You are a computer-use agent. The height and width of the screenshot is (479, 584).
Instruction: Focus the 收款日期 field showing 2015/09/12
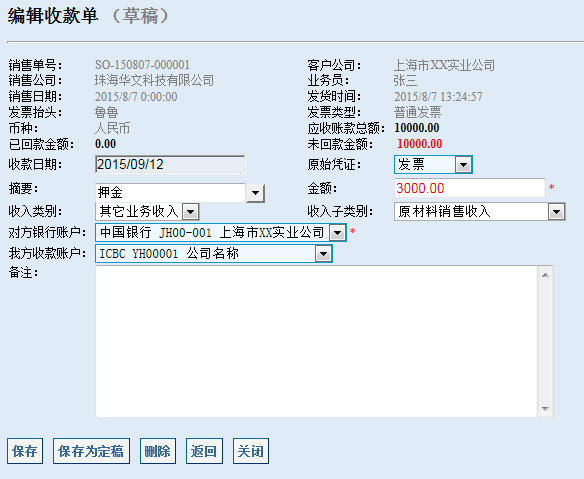[x=170, y=165]
